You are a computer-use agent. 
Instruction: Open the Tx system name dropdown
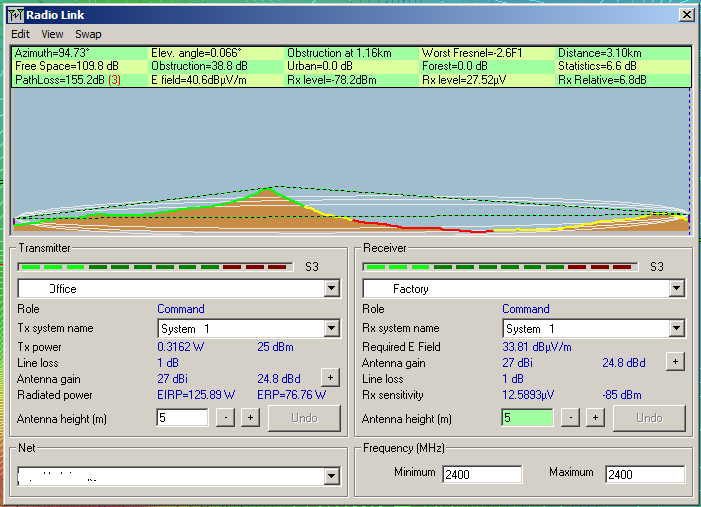point(332,328)
